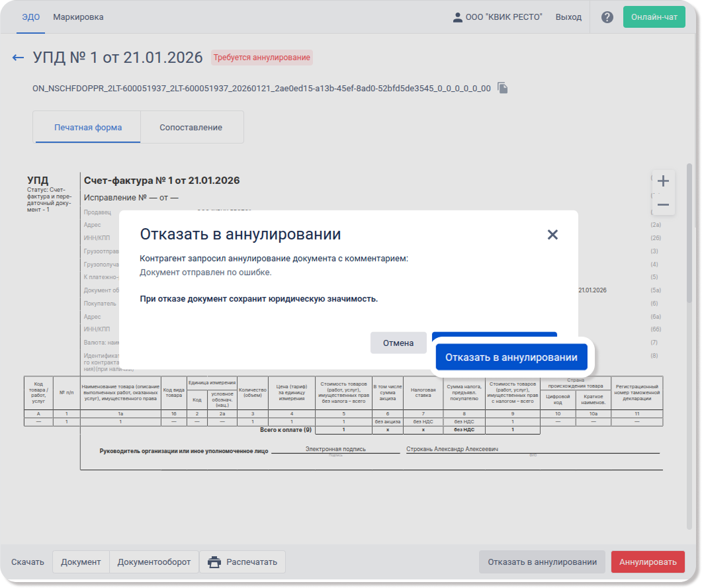Click the back arrow beside the УПД title
This screenshot has height=588, width=702.
point(18,58)
